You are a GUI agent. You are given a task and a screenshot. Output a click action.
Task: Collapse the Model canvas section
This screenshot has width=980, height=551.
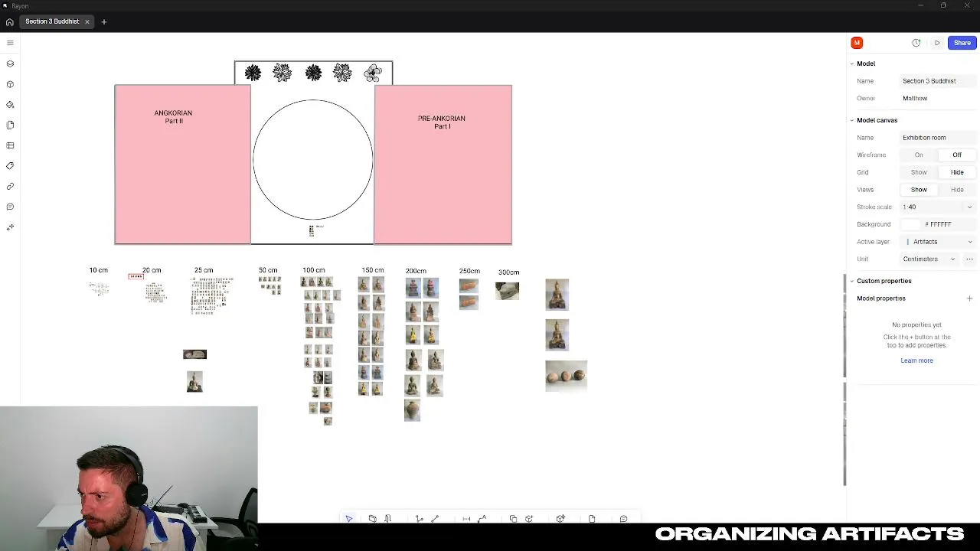click(852, 120)
